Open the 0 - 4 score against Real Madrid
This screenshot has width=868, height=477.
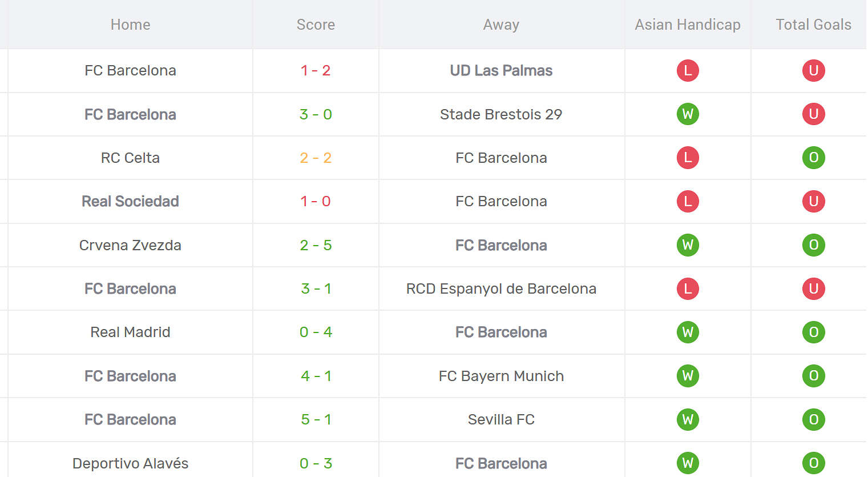316,332
